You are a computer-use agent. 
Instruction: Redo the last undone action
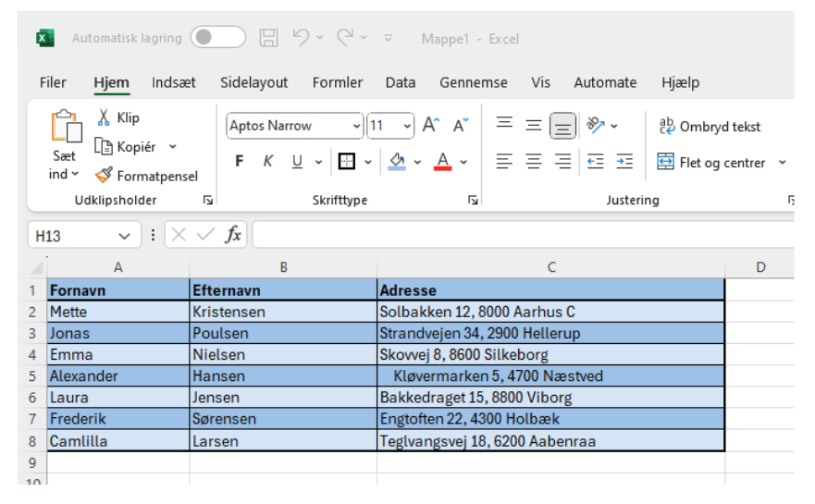[x=345, y=37]
